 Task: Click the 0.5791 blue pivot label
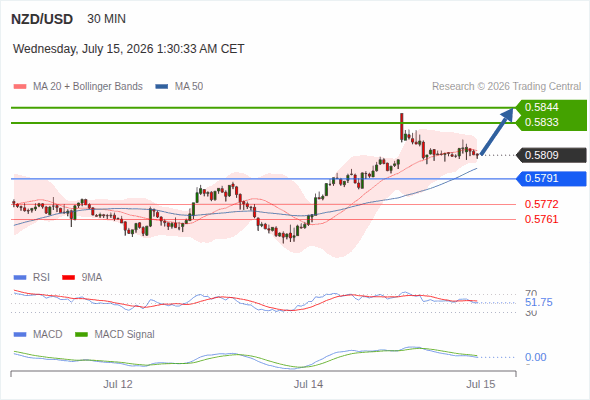[552, 178]
